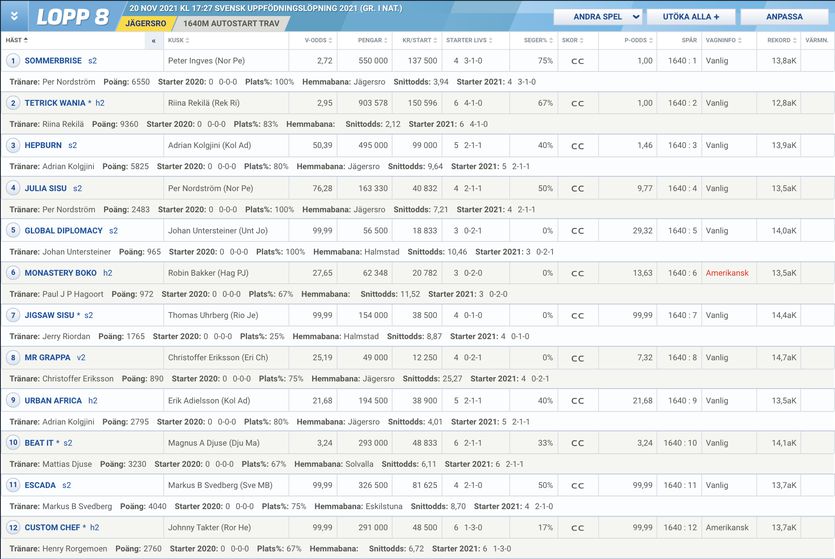Select start number 5 circle
835x559 pixels.
(13, 230)
